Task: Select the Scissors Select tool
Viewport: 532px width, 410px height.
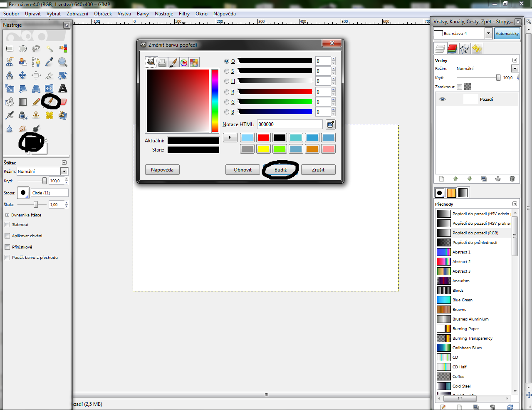Action: (10, 62)
